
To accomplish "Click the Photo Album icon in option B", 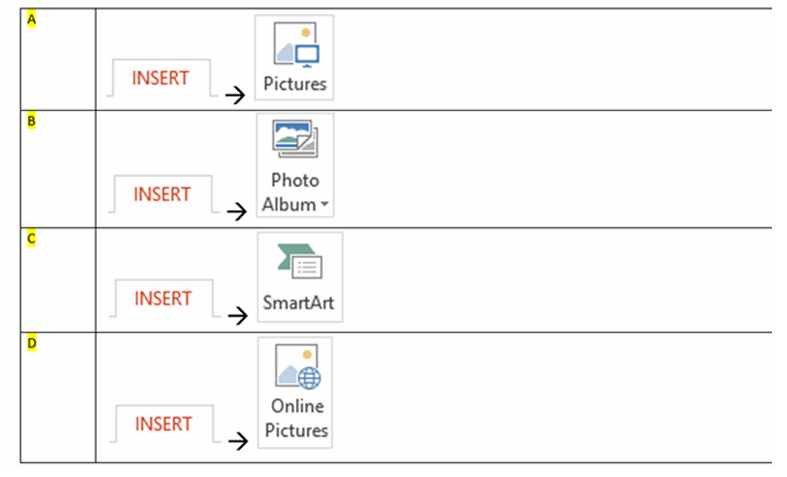I will [295, 139].
